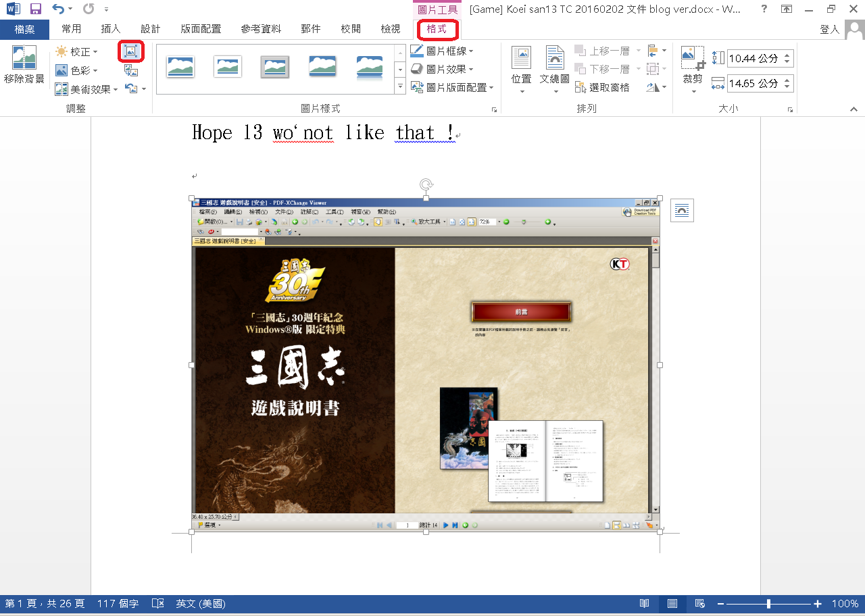Switch to the 版面配置 (Layout) tab

tap(201, 29)
